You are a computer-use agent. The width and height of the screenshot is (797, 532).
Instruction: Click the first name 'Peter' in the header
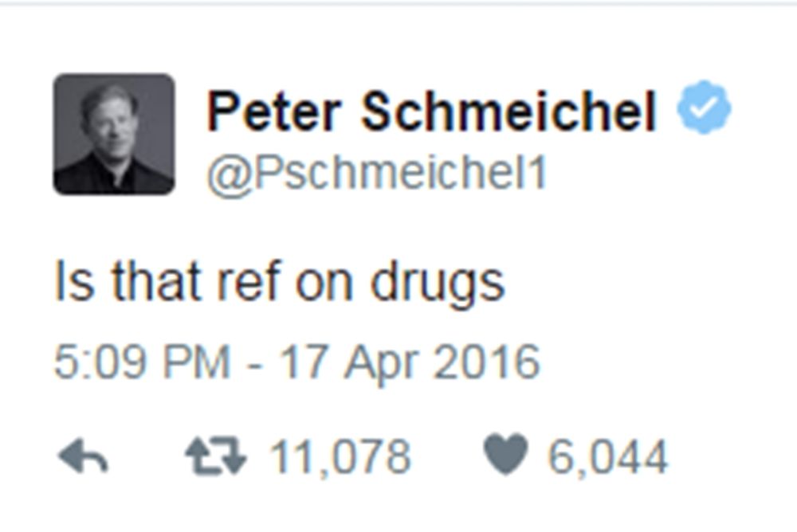coord(273,111)
